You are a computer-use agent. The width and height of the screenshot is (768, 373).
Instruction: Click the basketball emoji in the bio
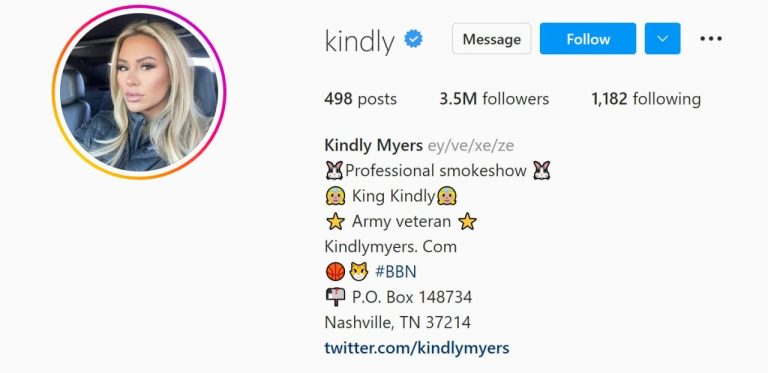coord(335,272)
